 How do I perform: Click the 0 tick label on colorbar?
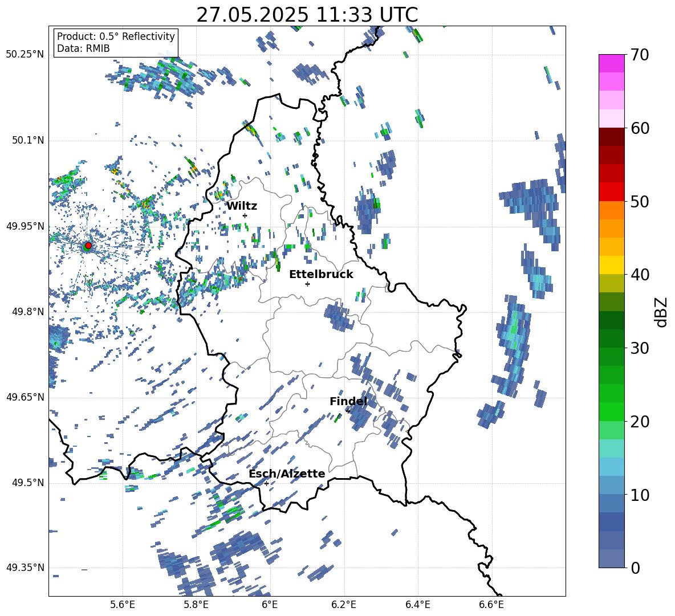click(x=635, y=568)
